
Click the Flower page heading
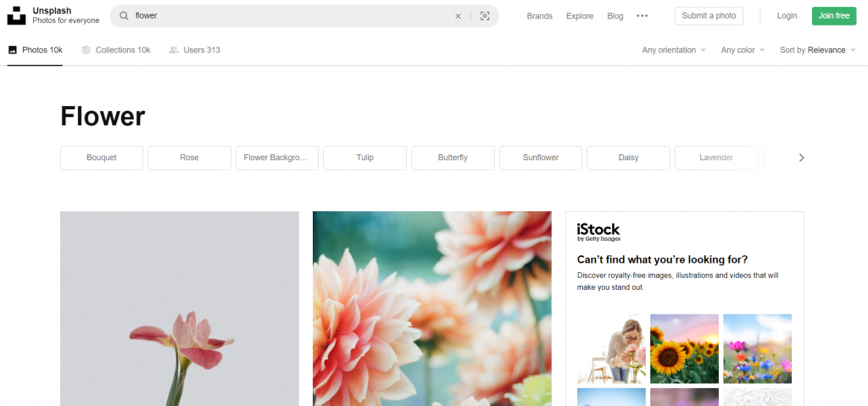pos(103,117)
